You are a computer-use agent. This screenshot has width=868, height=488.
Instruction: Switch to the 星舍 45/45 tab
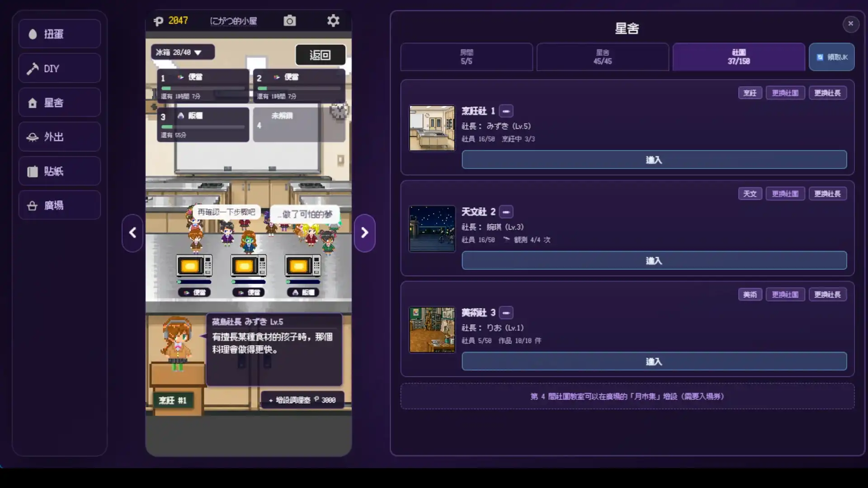tap(603, 57)
